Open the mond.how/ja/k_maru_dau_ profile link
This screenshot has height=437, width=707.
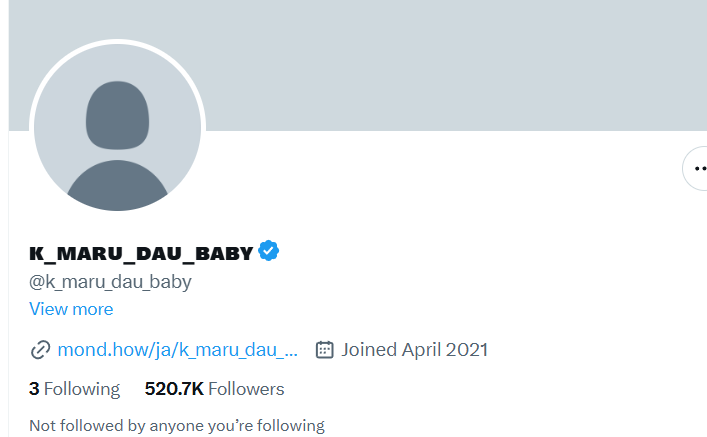click(170, 350)
